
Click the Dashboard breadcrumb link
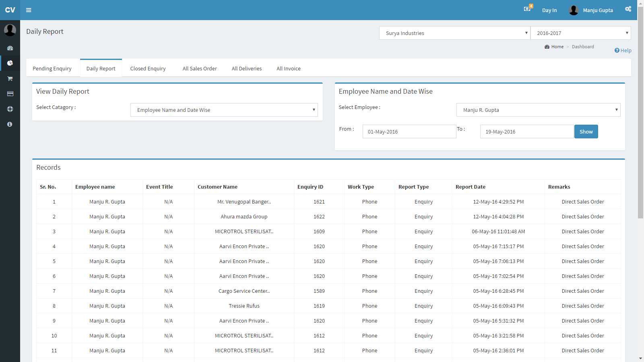(x=583, y=47)
